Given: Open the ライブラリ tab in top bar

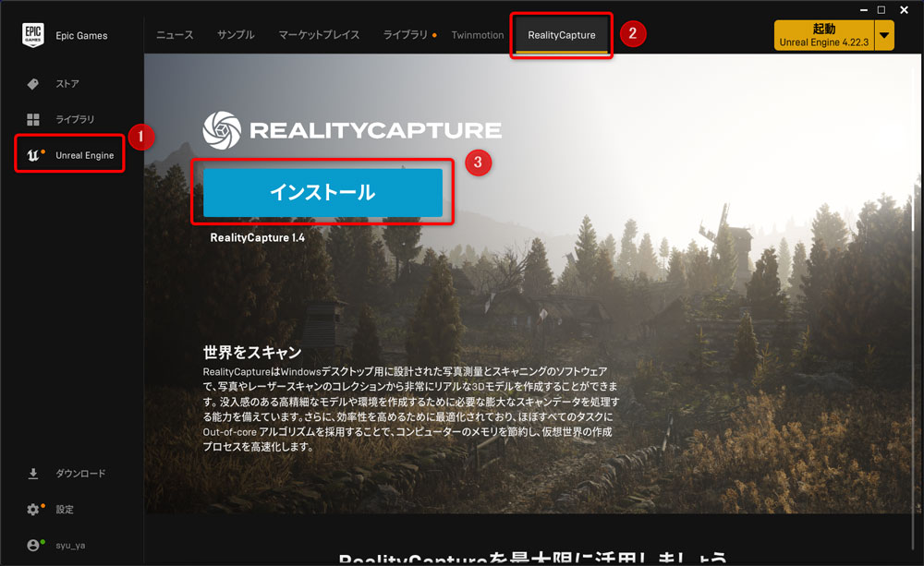Looking at the screenshot, I should 406,35.
